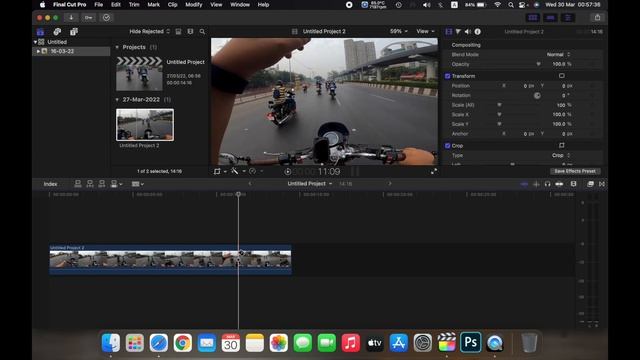
Task: Uncheck the Crop checkbox
Action: [447, 145]
